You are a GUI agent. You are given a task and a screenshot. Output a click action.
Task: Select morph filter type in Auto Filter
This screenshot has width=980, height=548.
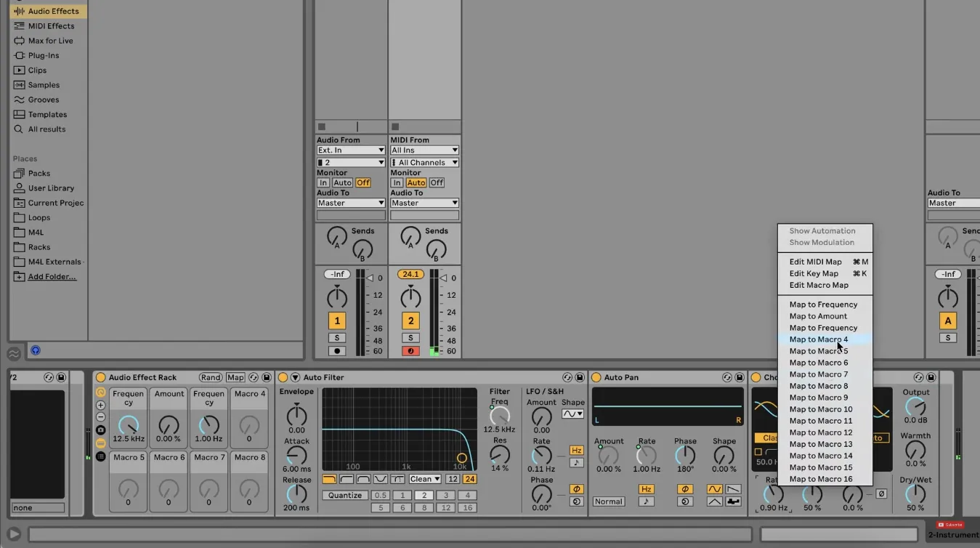click(x=397, y=479)
